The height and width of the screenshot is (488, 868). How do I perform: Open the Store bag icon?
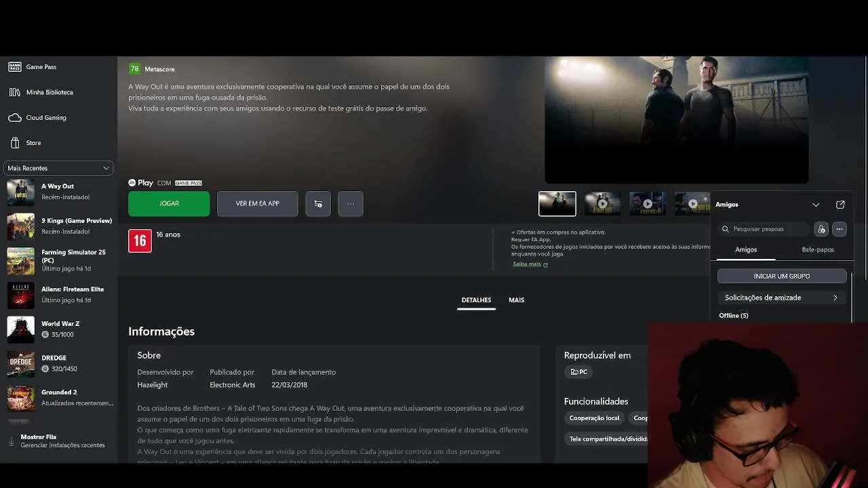14,143
